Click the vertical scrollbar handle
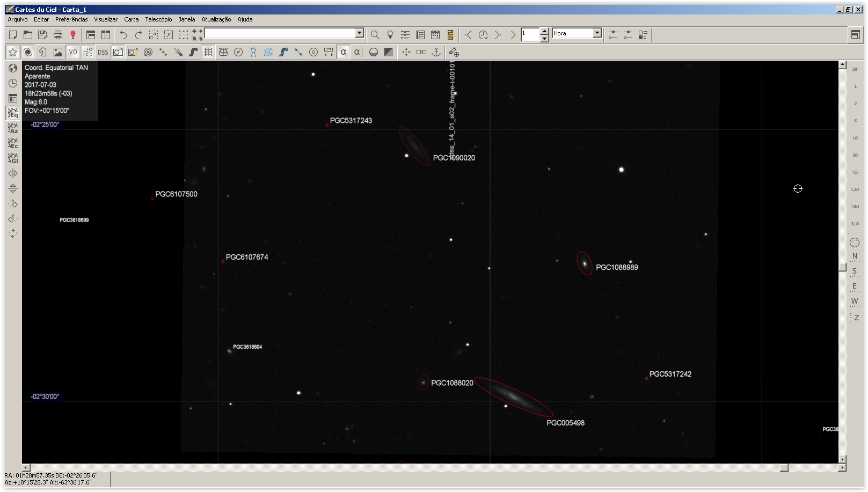Screen dimensions: 868x492 click(842, 267)
